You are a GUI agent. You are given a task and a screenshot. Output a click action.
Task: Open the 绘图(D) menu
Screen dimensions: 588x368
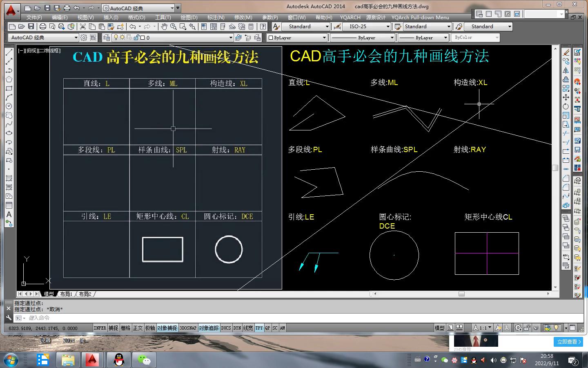click(x=189, y=18)
